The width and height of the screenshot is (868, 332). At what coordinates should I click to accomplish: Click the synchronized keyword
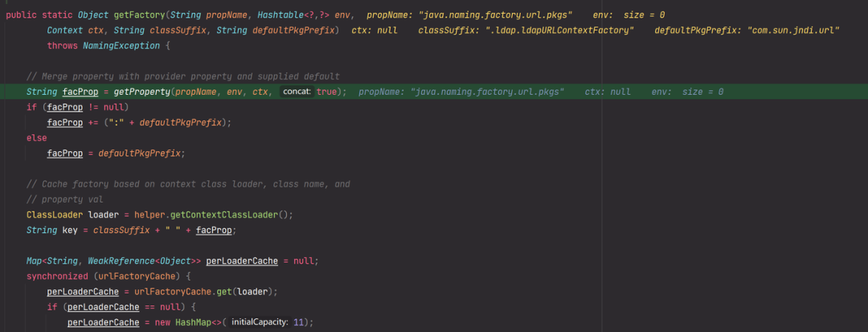(59, 276)
